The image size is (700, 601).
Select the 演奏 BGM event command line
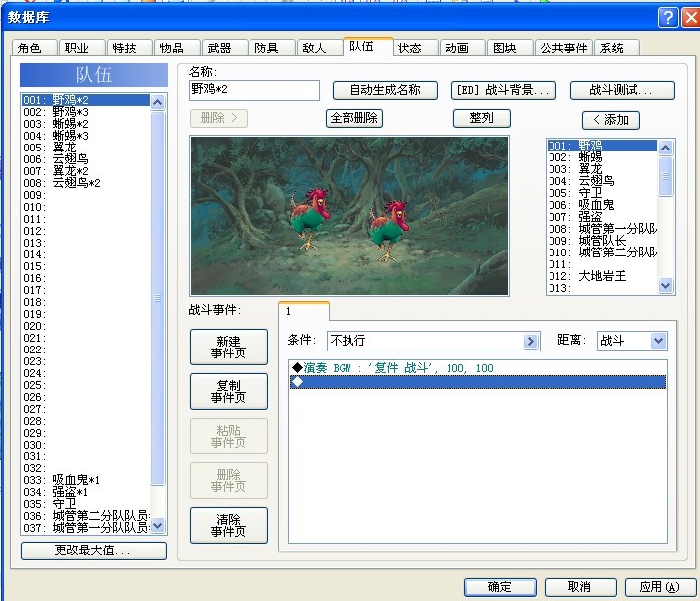point(477,368)
